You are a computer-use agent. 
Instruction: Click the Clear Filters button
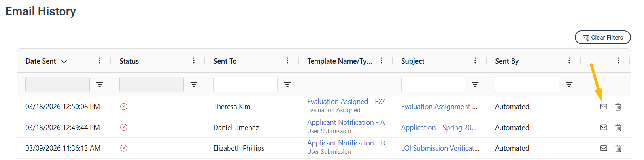click(602, 38)
